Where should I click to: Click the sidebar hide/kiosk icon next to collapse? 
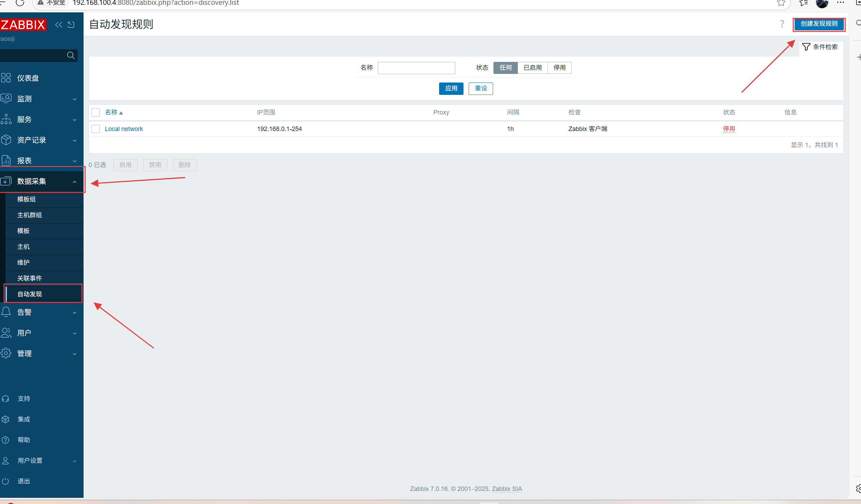click(71, 25)
